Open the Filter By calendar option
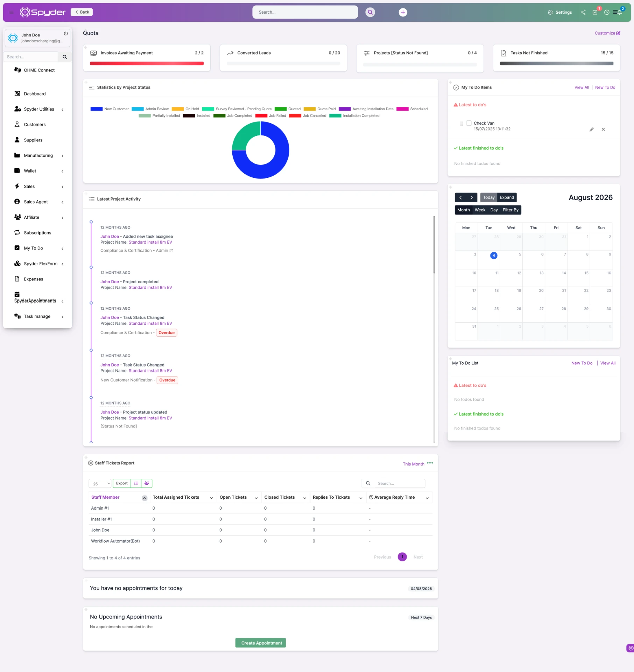Image resolution: width=634 pixels, height=672 pixels. tap(510, 210)
